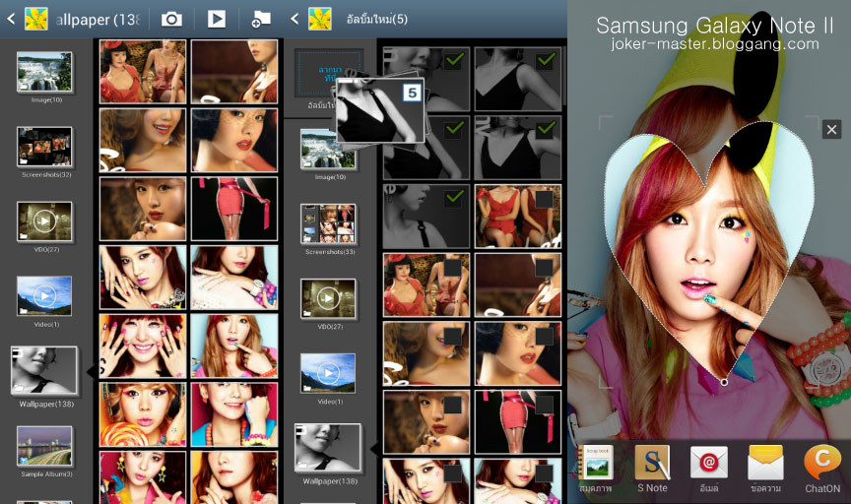Open red dress legs photo in left grid

tap(234, 209)
